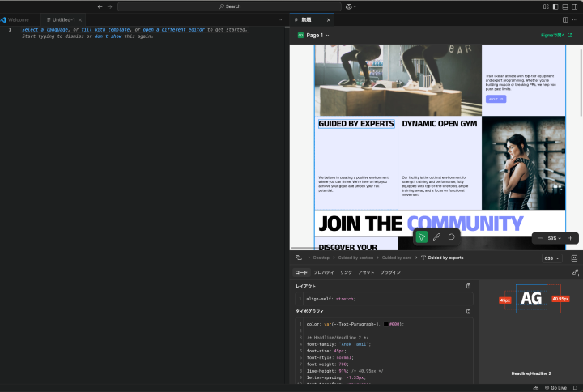Switch to the リンク tab
This screenshot has height=392, width=583.
[346, 273]
